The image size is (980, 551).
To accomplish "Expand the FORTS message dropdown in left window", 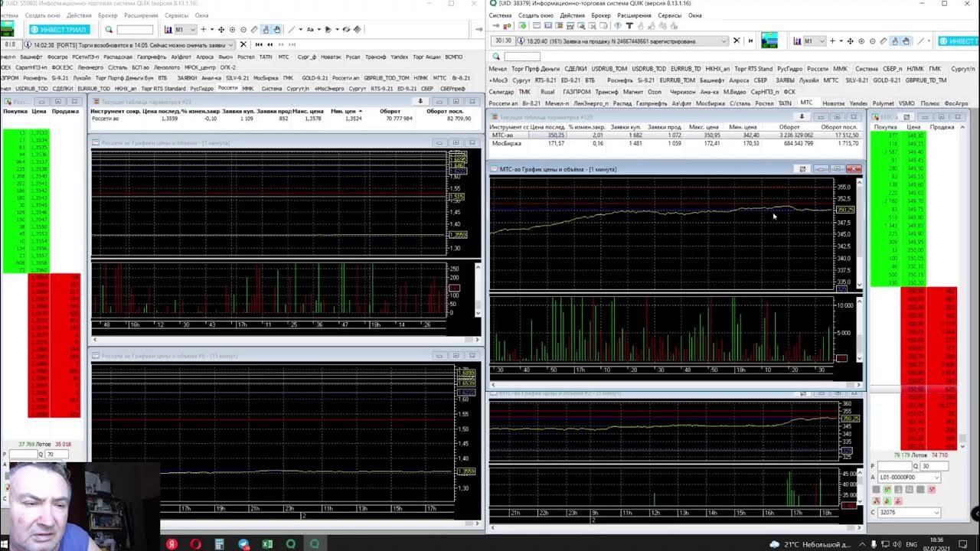I will (230, 44).
